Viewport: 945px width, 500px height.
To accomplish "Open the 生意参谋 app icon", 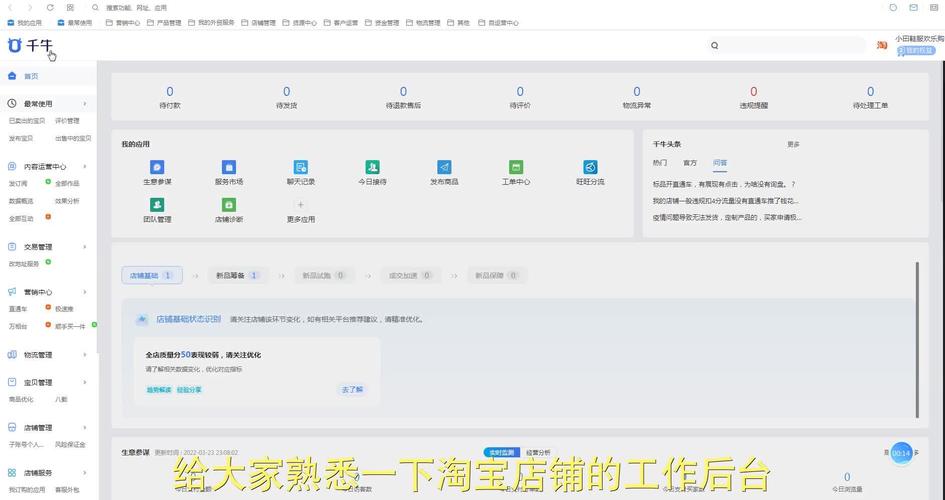I will click(157, 167).
